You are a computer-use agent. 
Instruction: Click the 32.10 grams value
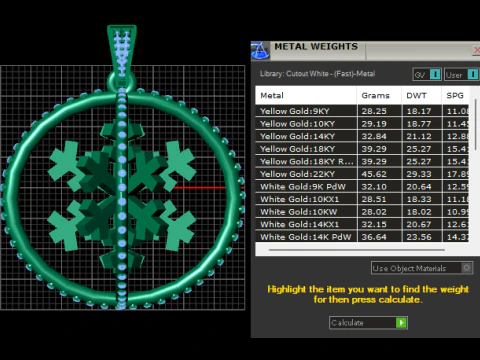click(374, 187)
